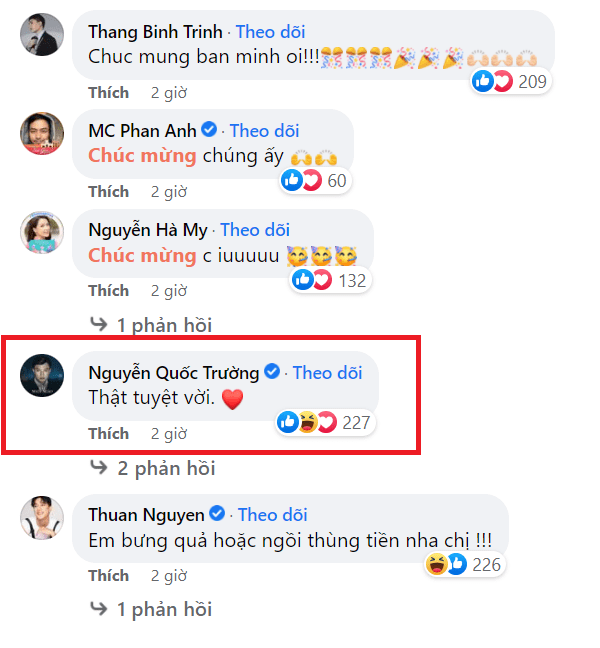
Task: View the 227 reactions on Nguyễn Quốc Trường's comment
Action: tap(324, 422)
